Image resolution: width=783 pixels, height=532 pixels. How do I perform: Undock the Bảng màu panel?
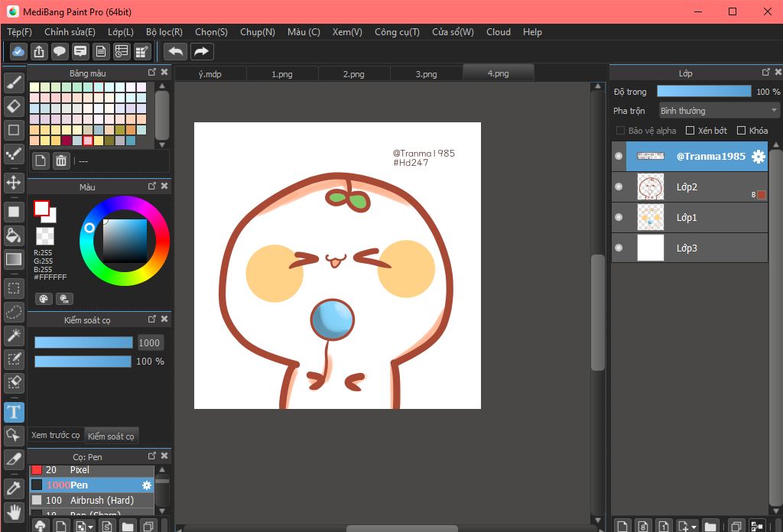[152, 73]
